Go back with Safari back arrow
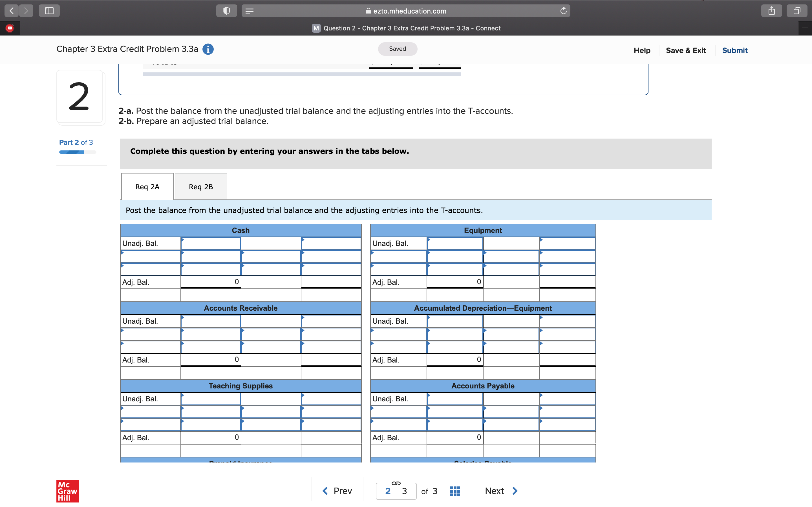 [11, 11]
